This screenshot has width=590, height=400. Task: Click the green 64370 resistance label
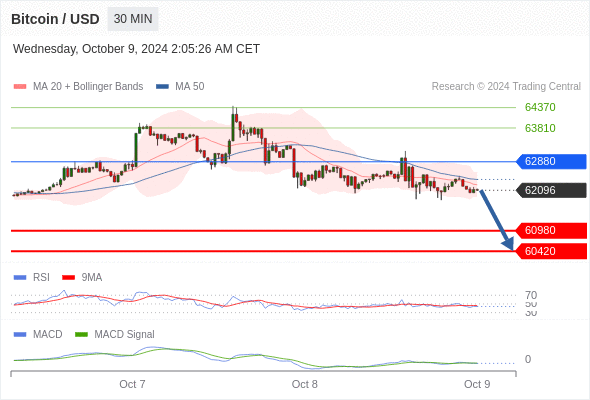[540, 107]
